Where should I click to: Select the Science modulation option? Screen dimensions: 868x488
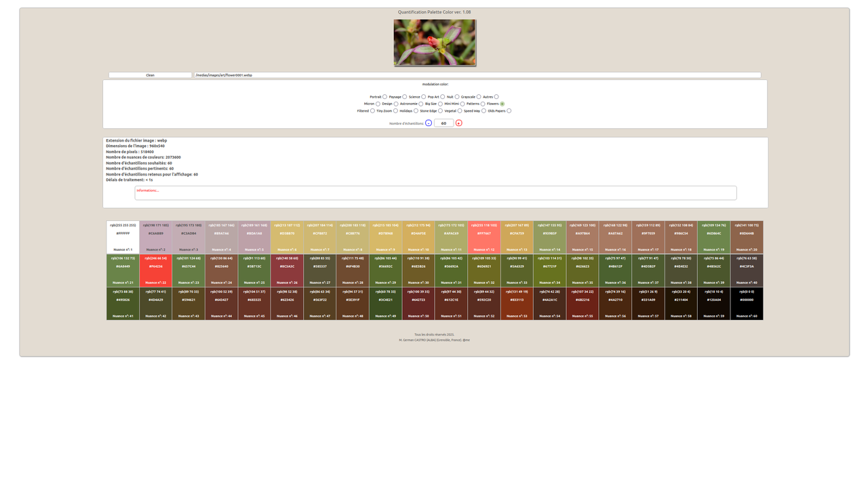click(x=423, y=97)
